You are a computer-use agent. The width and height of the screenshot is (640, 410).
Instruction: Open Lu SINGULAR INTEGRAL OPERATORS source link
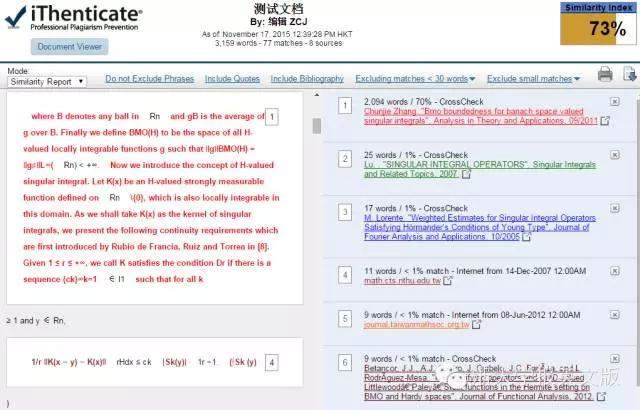(x=480, y=169)
